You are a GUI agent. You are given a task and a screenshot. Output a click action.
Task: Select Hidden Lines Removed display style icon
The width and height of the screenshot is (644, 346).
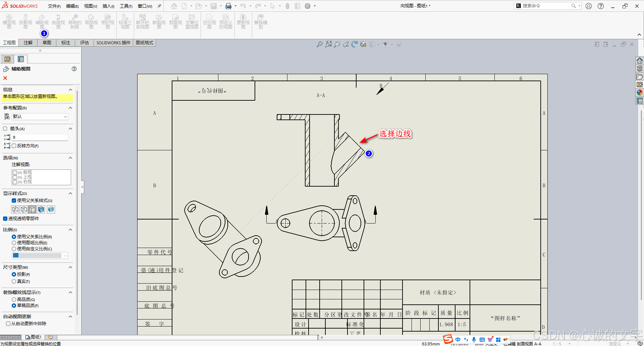(33, 209)
